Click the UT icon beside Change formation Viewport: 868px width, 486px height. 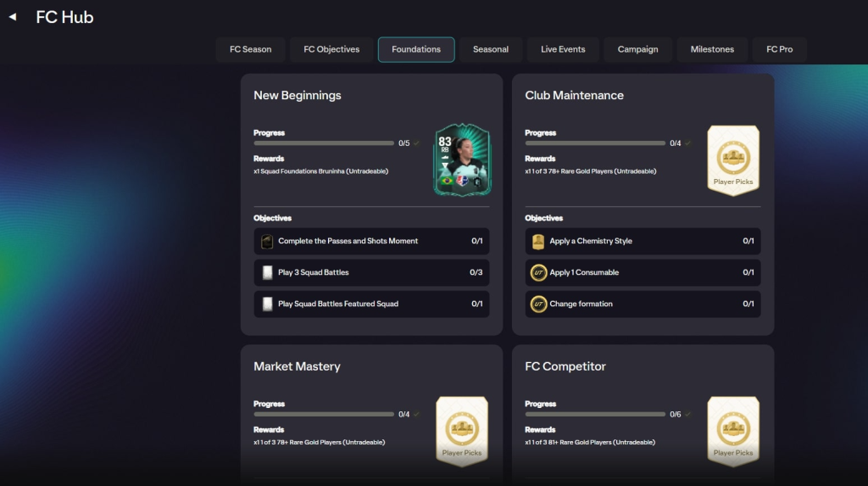click(x=537, y=304)
